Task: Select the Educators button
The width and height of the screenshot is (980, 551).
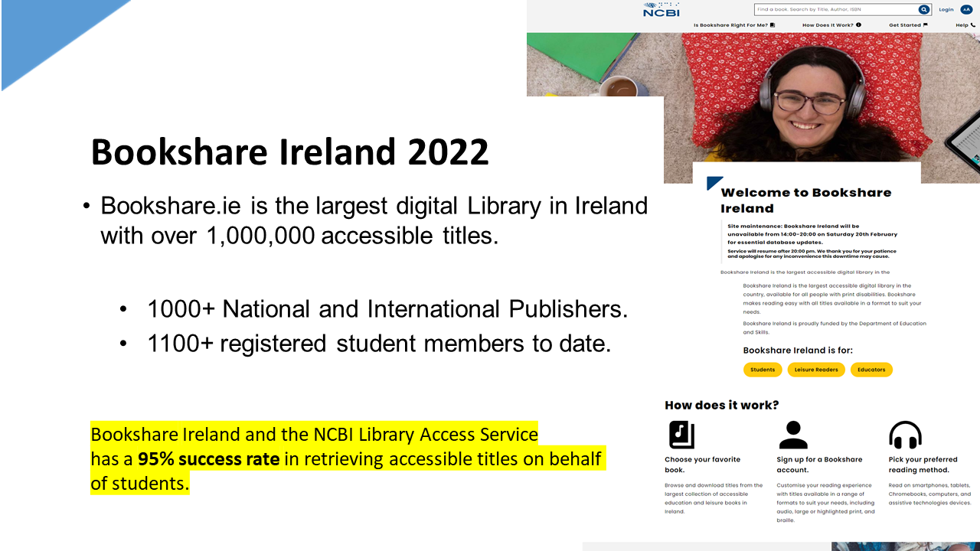Action: click(x=871, y=370)
